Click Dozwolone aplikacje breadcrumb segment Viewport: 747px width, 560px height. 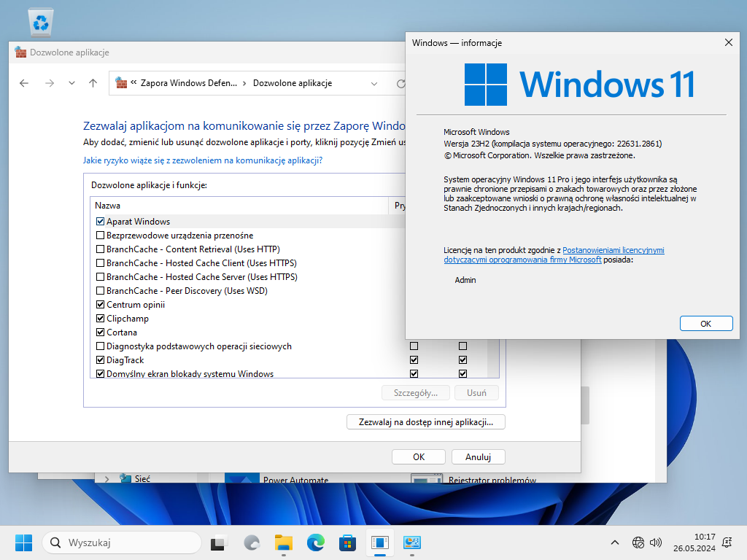[293, 83]
